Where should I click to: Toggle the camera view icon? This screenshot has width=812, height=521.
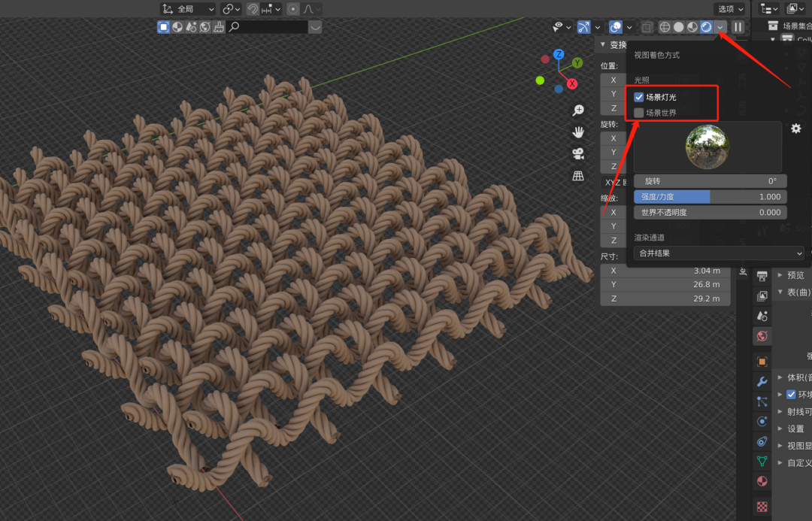click(578, 154)
